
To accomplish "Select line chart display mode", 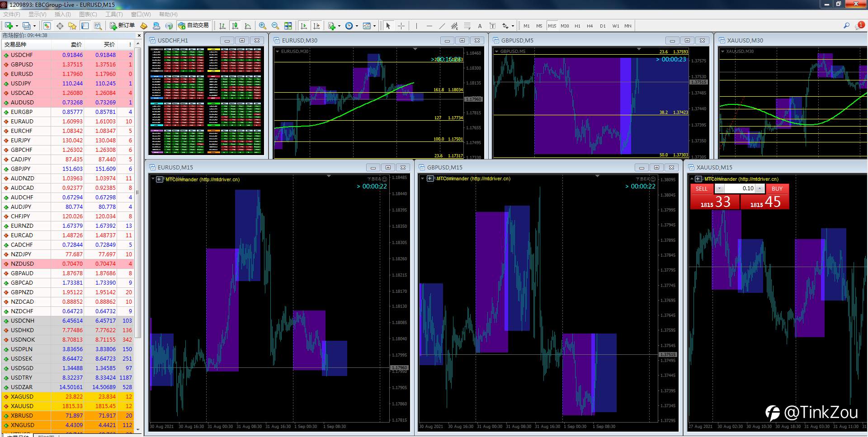I will click(x=248, y=26).
